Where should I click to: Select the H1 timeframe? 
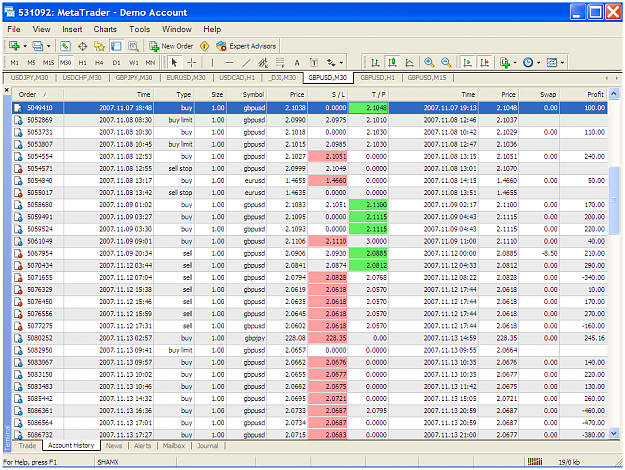click(83, 63)
